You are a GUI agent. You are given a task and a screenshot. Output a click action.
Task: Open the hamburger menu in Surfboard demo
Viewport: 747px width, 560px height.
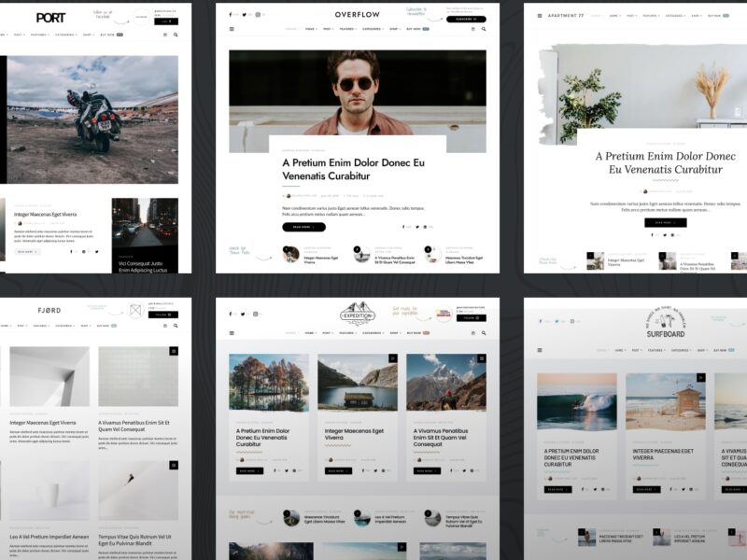click(540, 350)
